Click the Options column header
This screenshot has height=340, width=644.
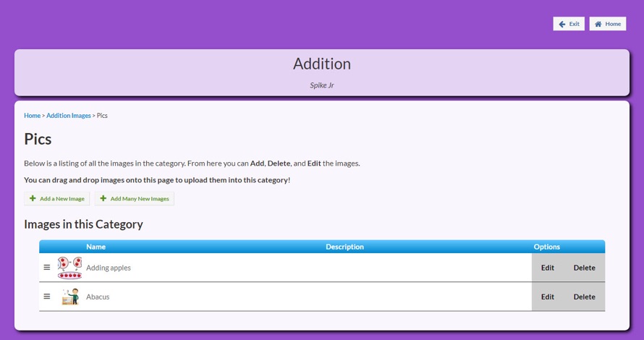click(546, 247)
